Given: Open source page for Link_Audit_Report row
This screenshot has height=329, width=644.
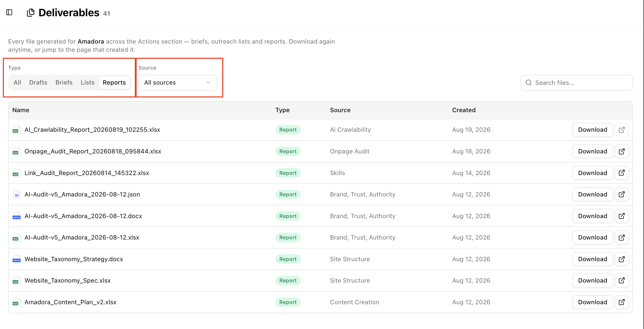Looking at the screenshot, I should point(622,173).
